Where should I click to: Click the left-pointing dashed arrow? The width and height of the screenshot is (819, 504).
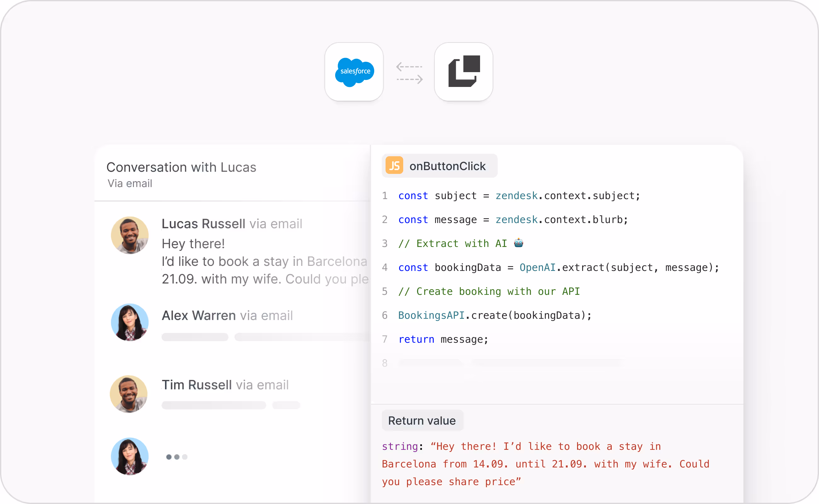coord(409,67)
